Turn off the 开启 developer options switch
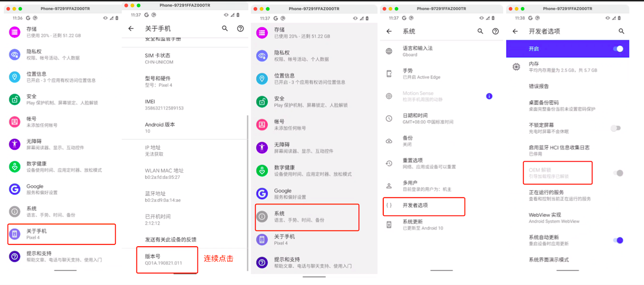This screenshot has width=644, height=285. click(x=618, y=49)
